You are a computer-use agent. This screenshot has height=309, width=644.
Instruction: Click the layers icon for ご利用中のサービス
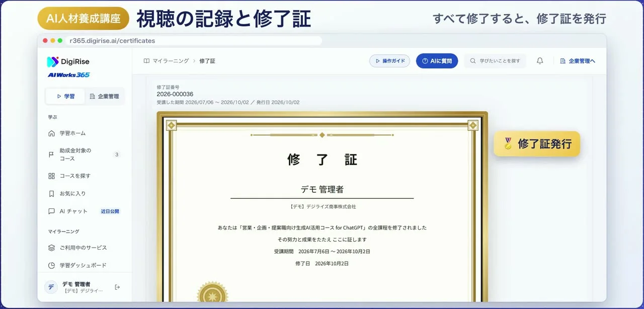pyautogui.click(x=51, y=248)
